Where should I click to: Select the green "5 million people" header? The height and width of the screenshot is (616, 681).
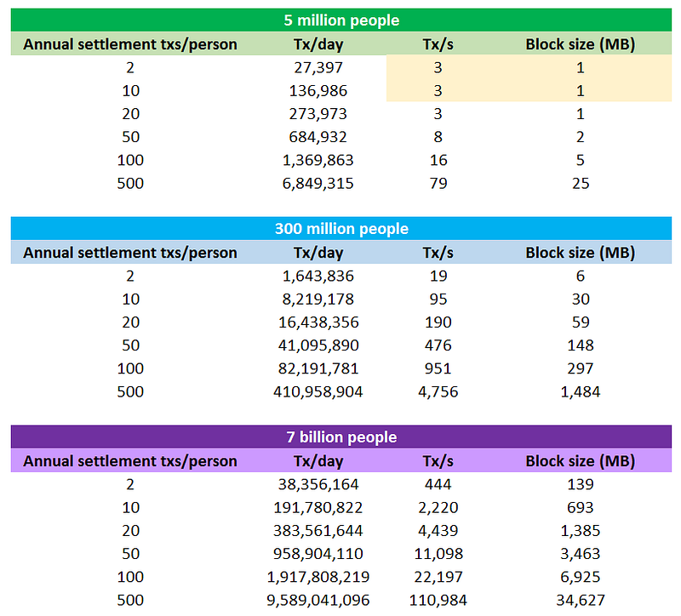coord(341,20)
